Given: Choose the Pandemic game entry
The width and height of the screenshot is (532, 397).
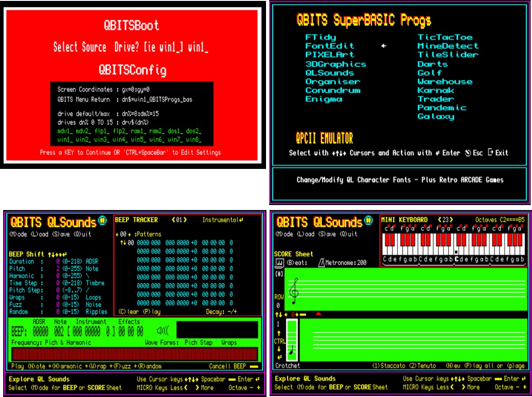Looking at the screenshot, I should click(x=442, y=108).
